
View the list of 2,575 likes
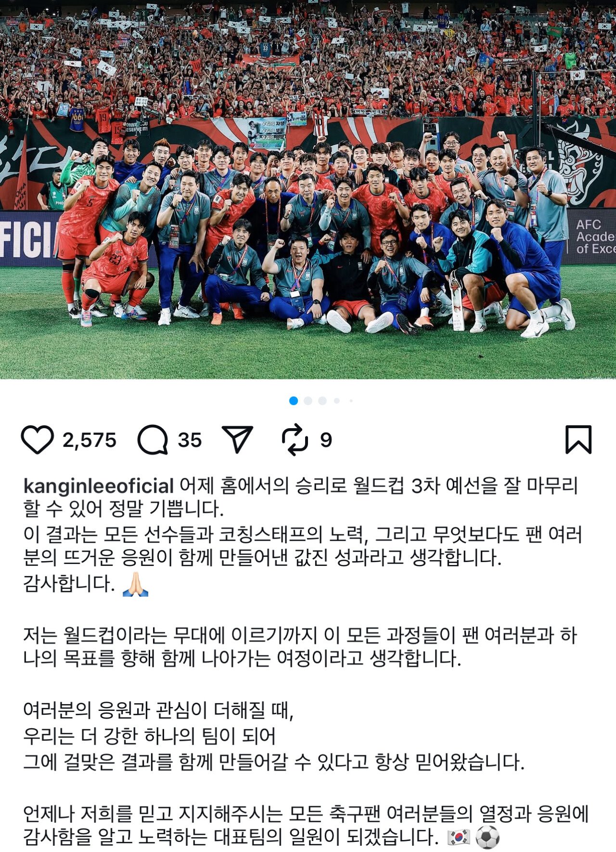[90, 440]
